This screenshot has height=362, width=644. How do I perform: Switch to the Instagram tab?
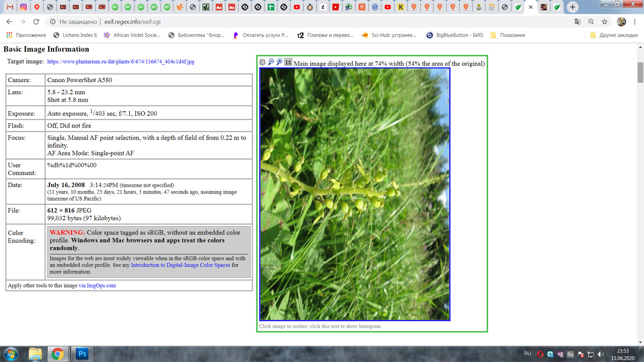click(24, 8)
